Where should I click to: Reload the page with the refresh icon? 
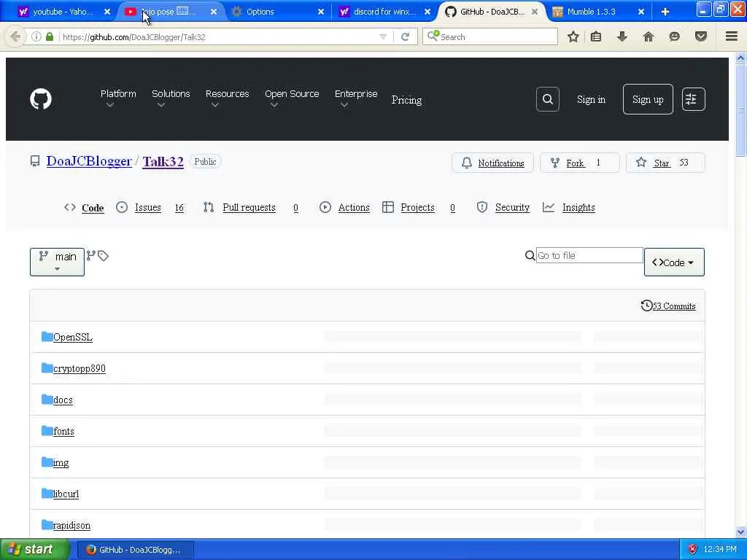coord(406,36)
